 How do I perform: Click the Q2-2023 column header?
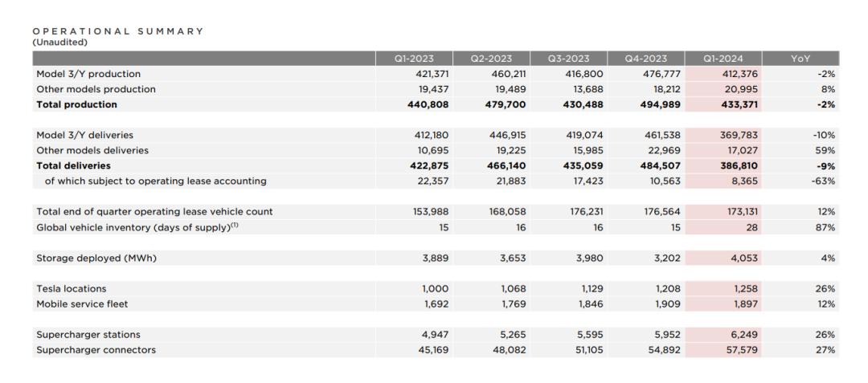click(491, 59)
